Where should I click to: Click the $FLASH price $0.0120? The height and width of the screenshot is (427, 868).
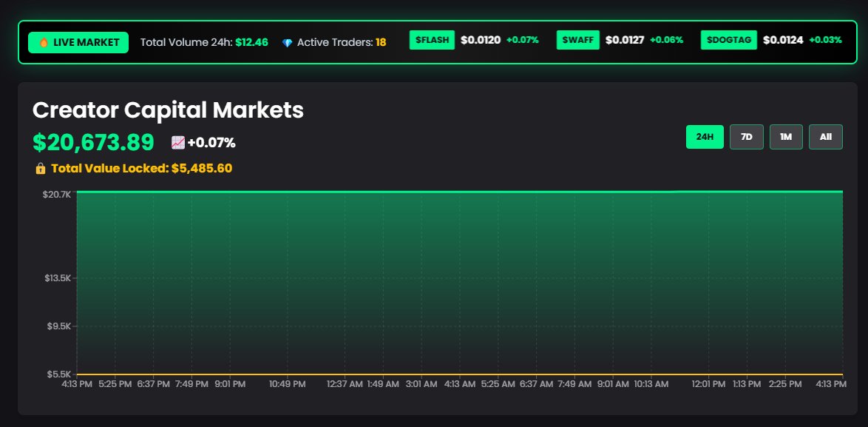coord(481,40)
